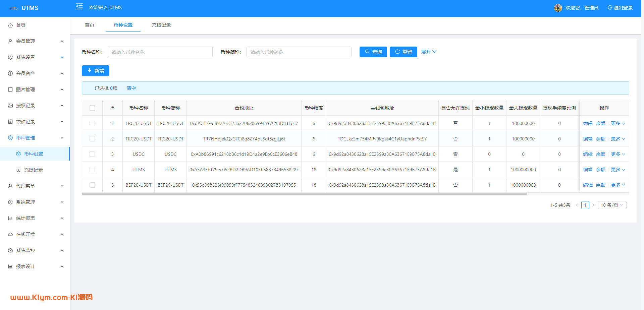644x310 pixels.
Task: Click the 系统监控 dashboard icon
Action: (x=10, y=250)
